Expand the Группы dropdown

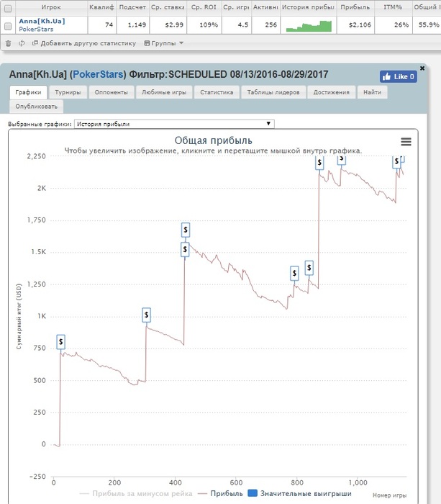point(164,43)
